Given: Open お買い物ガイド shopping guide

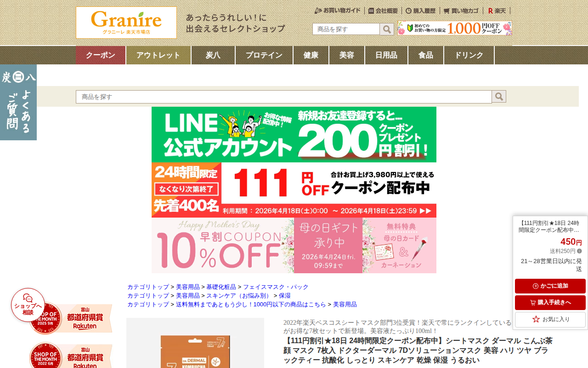Looking at the screenshot, I should (x=338, y=11).
